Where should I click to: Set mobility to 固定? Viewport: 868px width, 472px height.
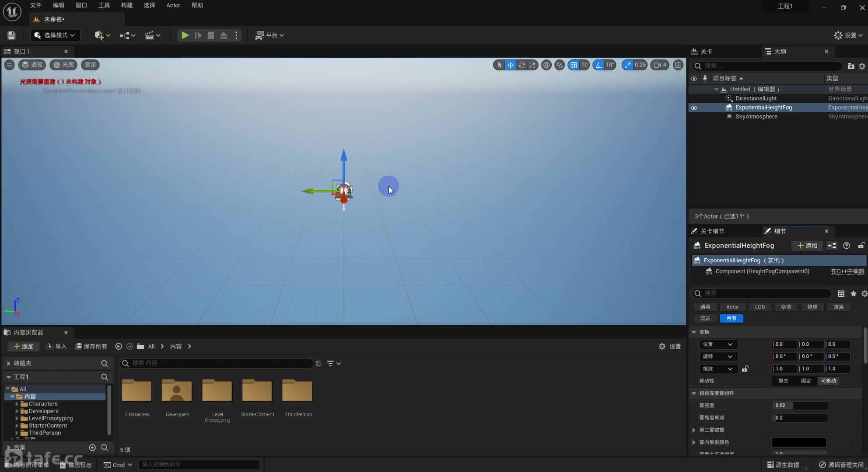(x=806, y=381)
